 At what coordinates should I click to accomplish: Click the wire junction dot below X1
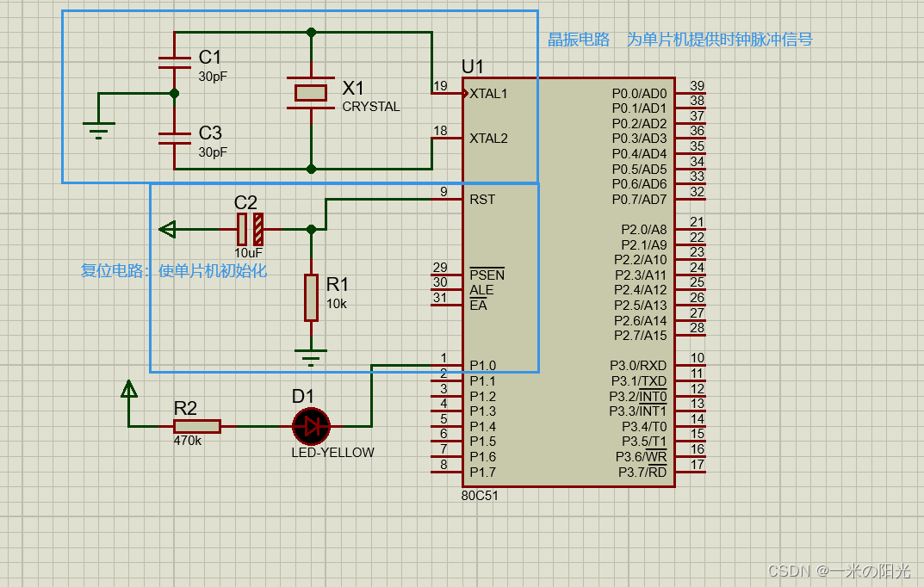pyautogui.click(x=311, y=169)
